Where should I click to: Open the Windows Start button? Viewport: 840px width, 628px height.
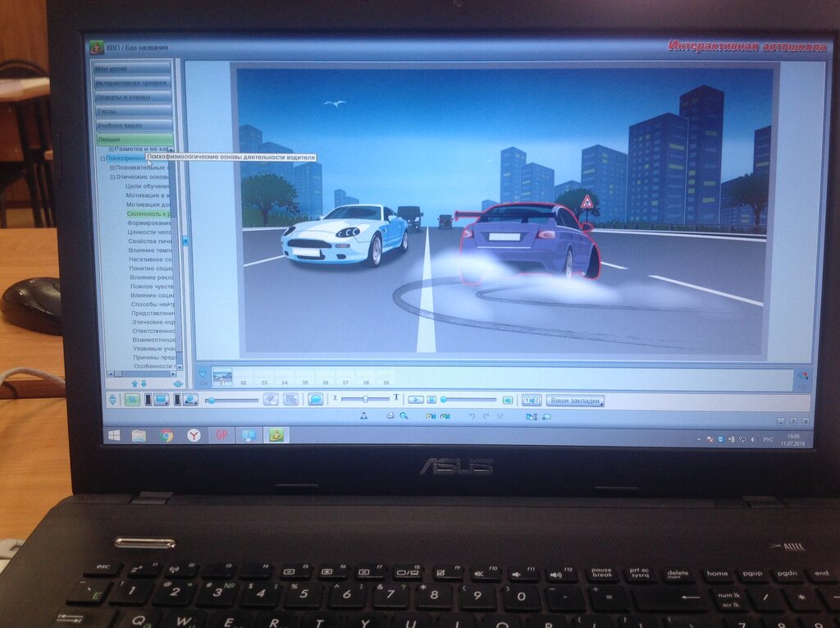tap(114, 435)
